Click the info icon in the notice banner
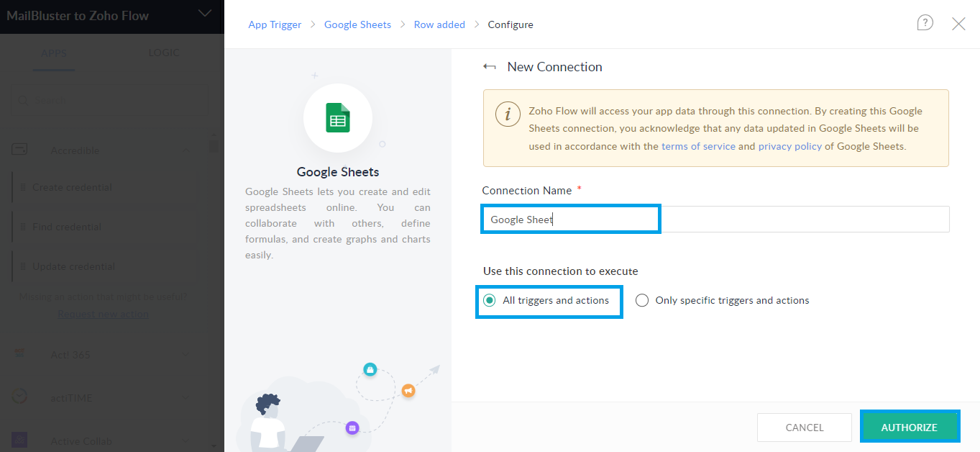Viewport: 980px width, 452px height. 508,114
